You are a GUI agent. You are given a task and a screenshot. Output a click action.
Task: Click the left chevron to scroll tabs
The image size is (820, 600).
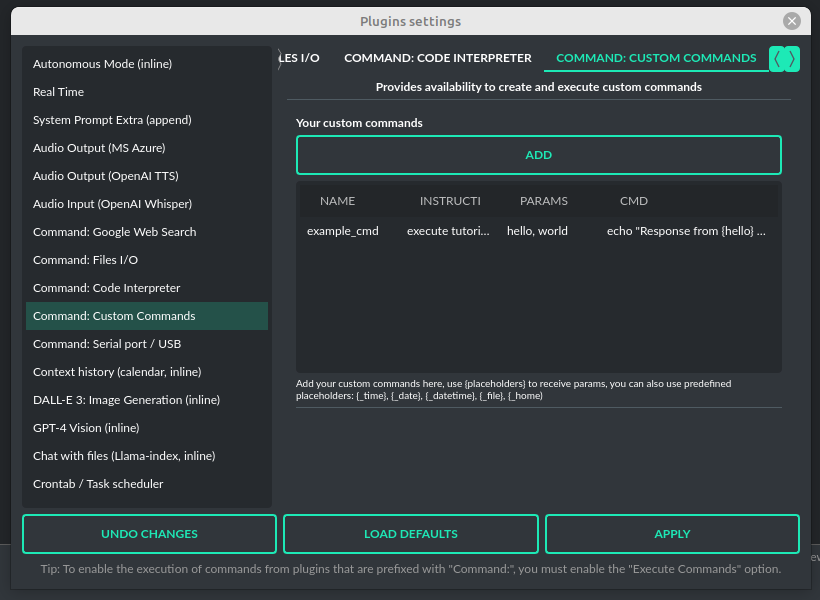[778, 59]
